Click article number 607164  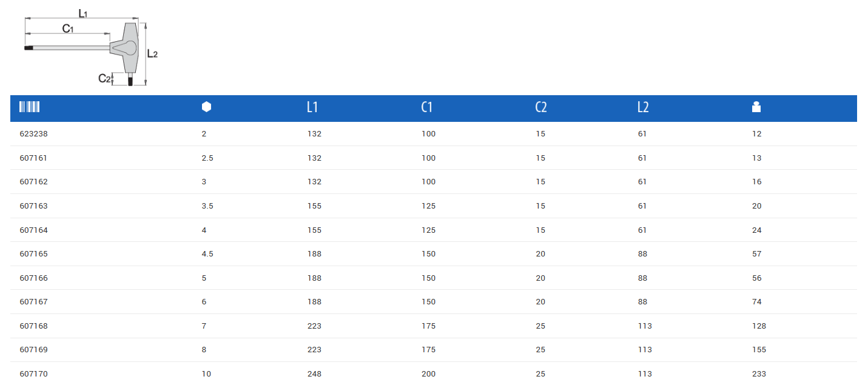point(33,230)
